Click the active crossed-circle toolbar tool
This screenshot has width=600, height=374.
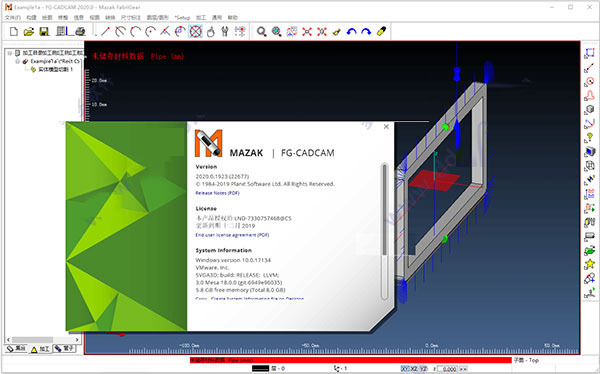tap(195, 31)
